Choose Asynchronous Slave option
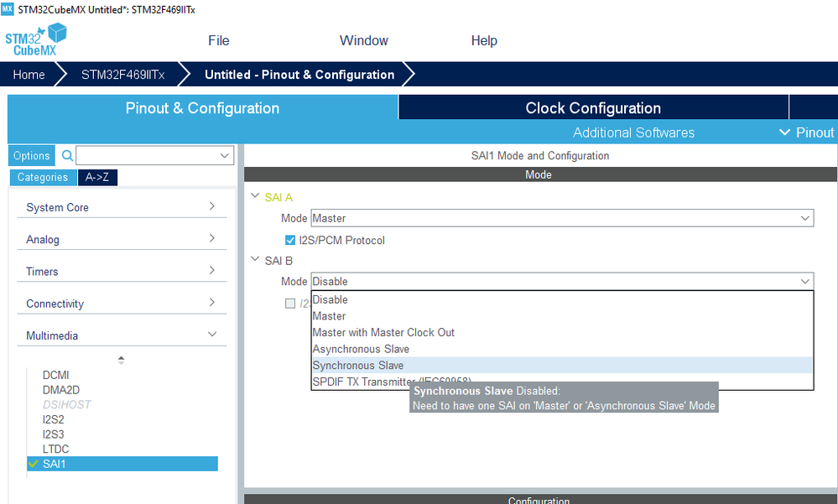This screenshot has width=838, height=504. click(x=562, y=349)
